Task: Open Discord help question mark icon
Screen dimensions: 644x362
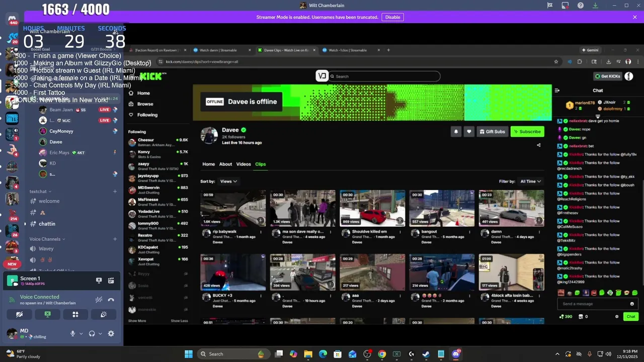Action: pos(581,6)
